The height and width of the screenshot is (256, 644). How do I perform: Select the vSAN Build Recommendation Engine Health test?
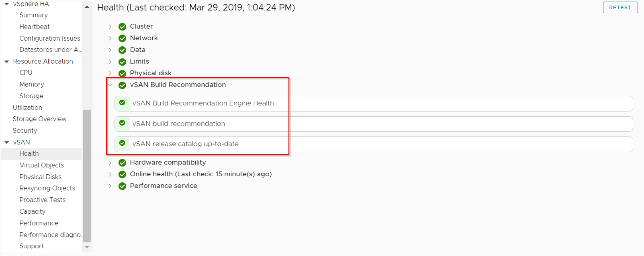[374, 103]
